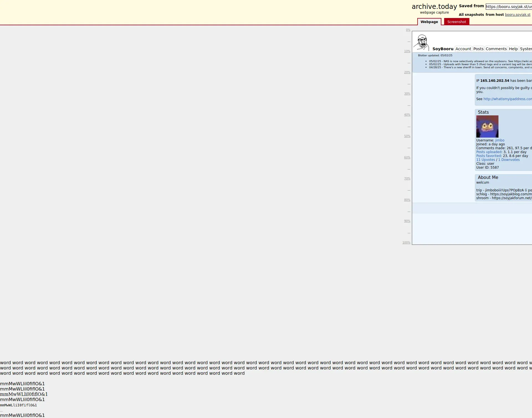
Task: Click jimbo's purple avatar thumbnail
Action: 487,126
